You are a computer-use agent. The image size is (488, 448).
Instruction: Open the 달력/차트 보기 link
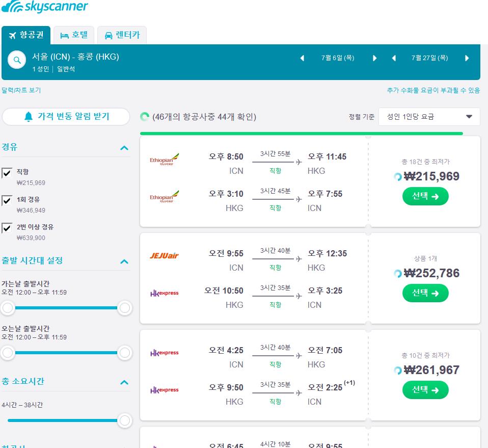(21, 90)
